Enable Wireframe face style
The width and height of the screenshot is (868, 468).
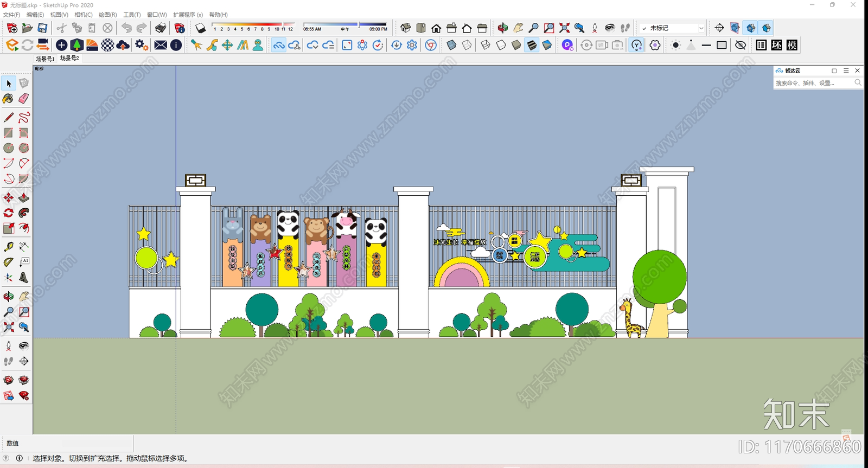click(486, 45)
